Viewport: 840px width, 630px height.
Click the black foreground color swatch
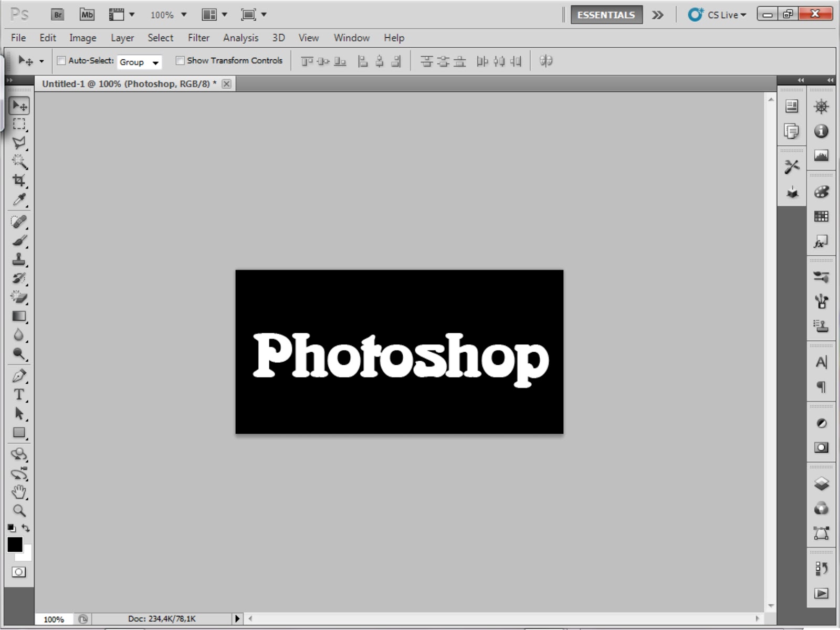click(15, 544)
